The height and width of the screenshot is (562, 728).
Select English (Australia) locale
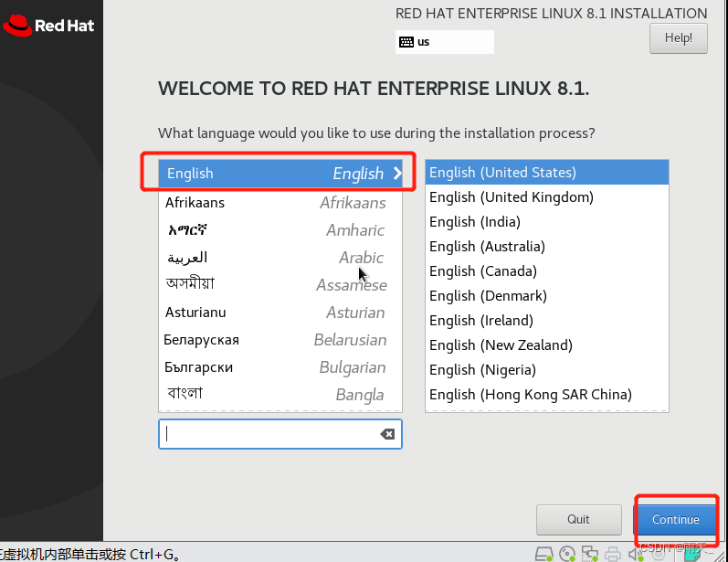point(547,246)
